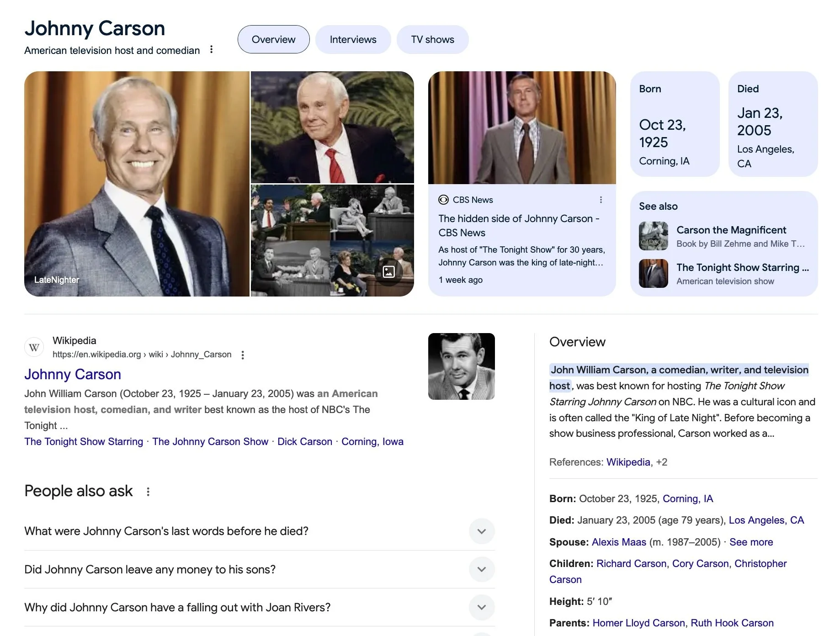Open The Johnny Carson Show sitelink
840x636 pixels.
pos(210,441)
